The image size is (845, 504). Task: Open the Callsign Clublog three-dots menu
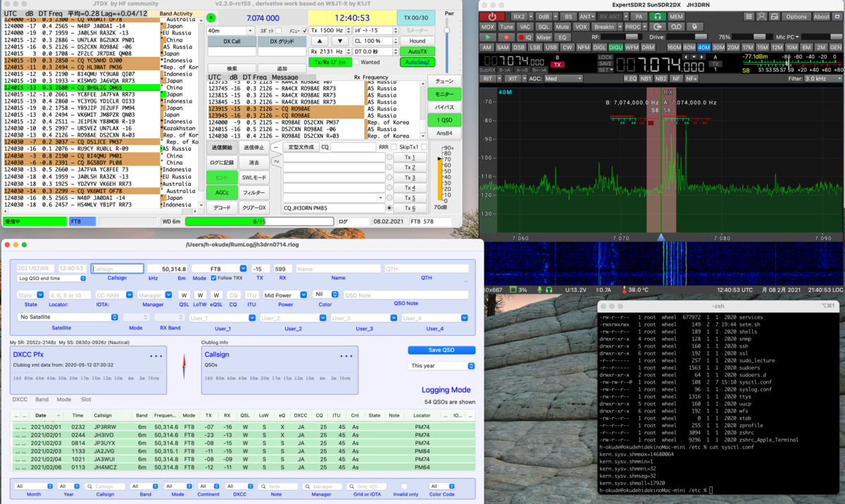pos(346,356)
